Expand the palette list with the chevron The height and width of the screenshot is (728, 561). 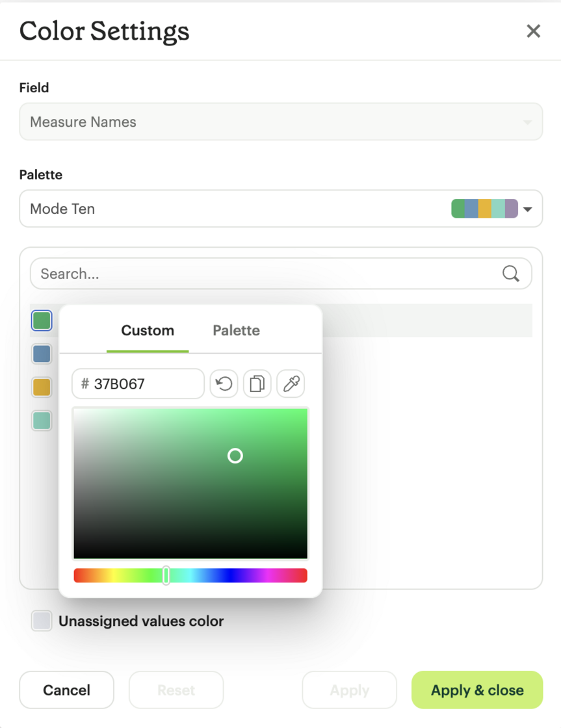point(528,209)
